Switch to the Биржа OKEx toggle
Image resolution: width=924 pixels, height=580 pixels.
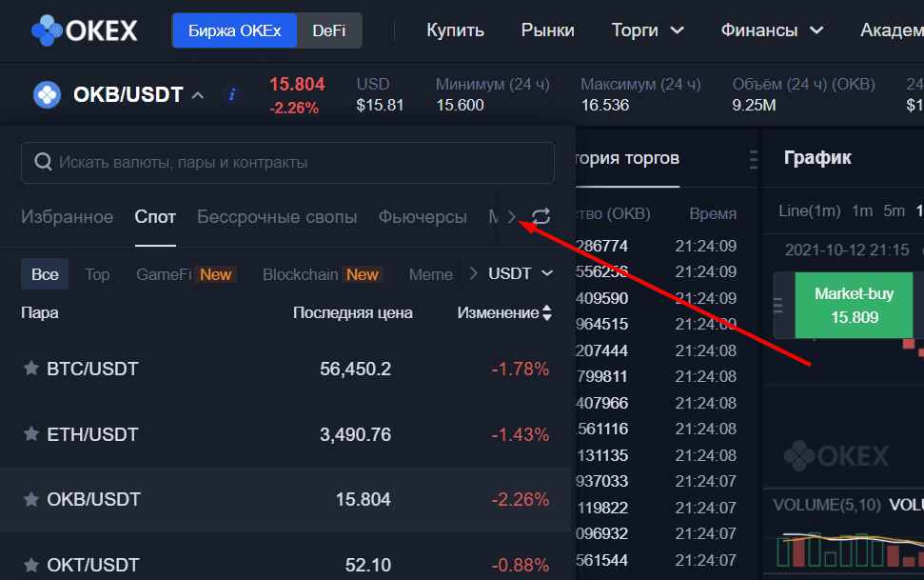[x=234, y=30]
